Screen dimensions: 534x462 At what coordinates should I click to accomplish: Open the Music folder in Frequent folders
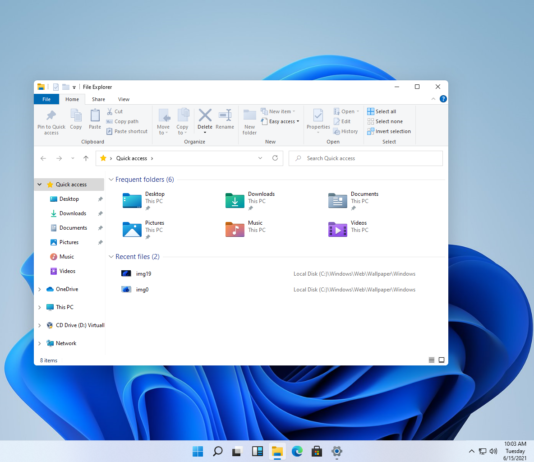click(245, 229)
